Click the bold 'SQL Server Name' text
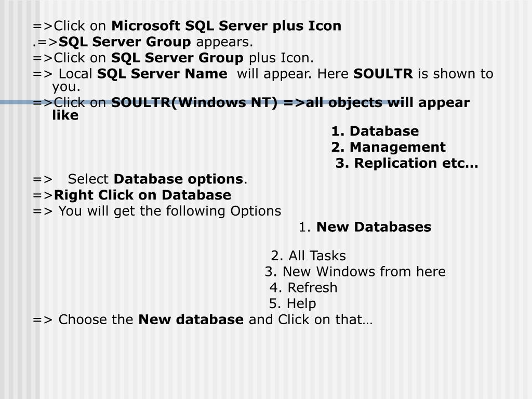532x399 pixels. 162,74
